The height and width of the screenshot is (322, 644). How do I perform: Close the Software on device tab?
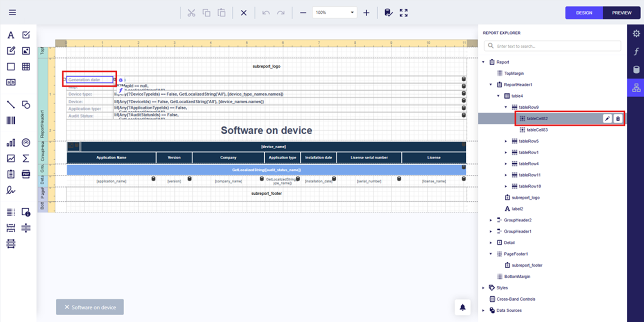point(67,307)
